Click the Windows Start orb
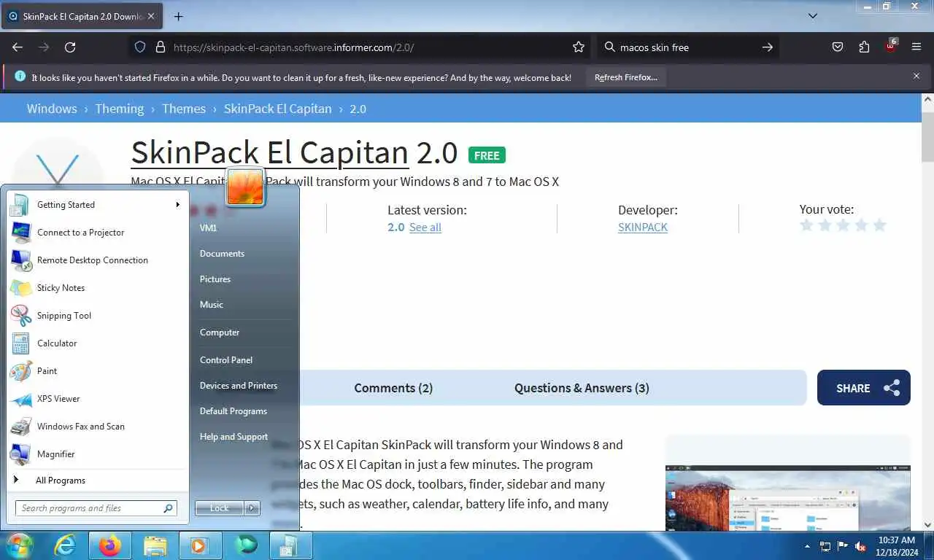Screen dimensions: 934x560 [x=19, y=545]
